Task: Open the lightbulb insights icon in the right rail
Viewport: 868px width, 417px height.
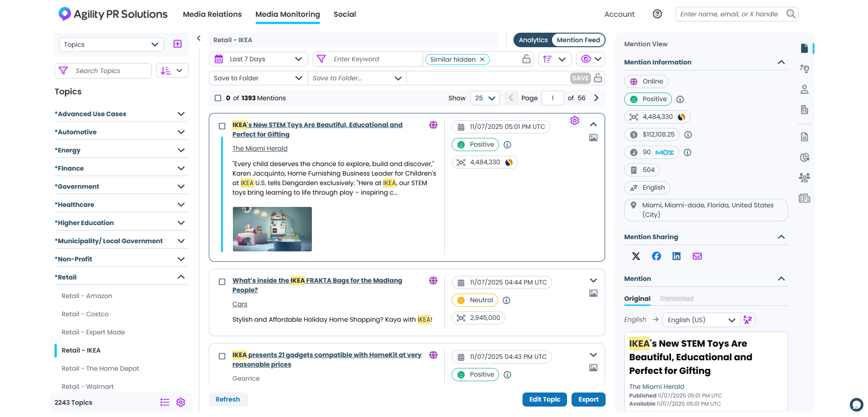Action: [x=804, y=69]
